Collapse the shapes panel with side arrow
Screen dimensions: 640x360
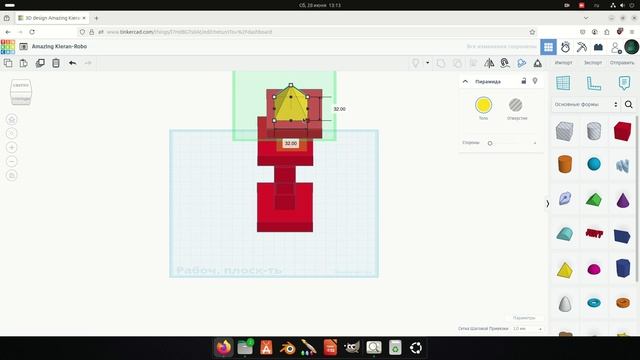pos(547,204)
